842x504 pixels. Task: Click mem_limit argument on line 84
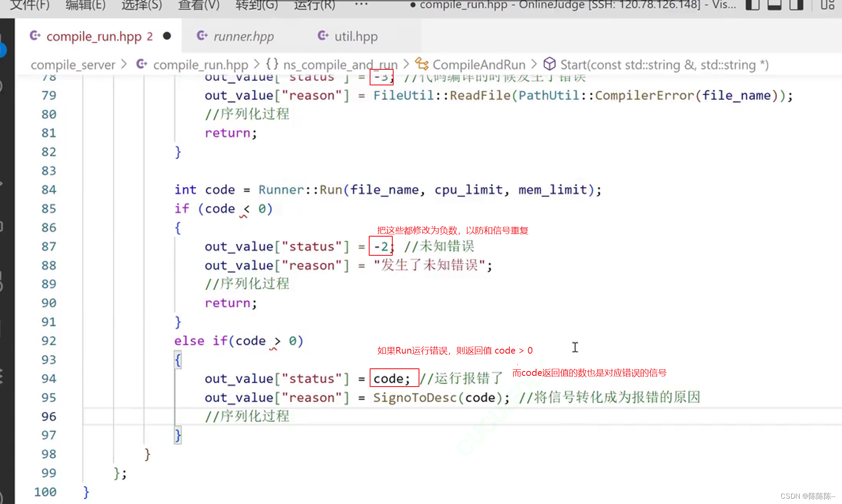(x=553, y=190)
